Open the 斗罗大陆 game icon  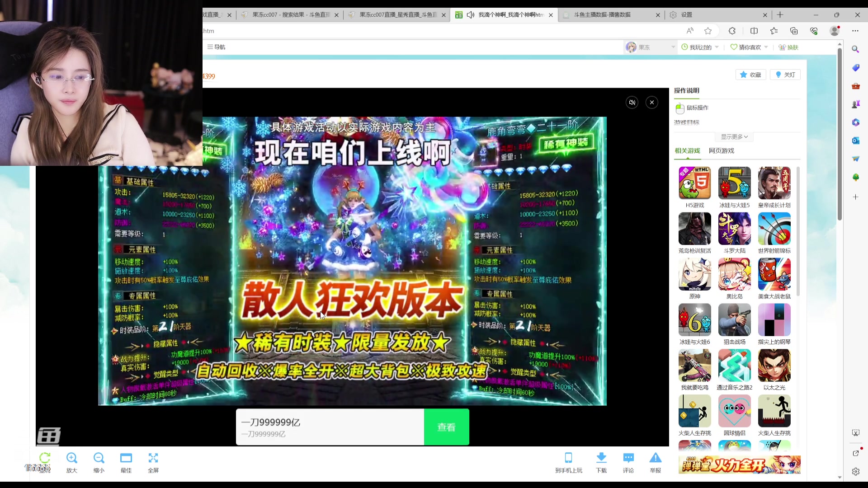coord(735,229)
